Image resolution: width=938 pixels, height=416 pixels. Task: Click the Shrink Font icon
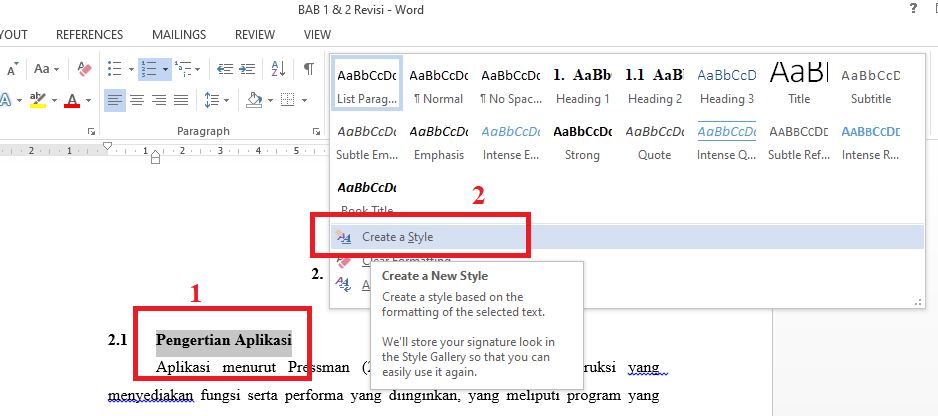(12, 69)
